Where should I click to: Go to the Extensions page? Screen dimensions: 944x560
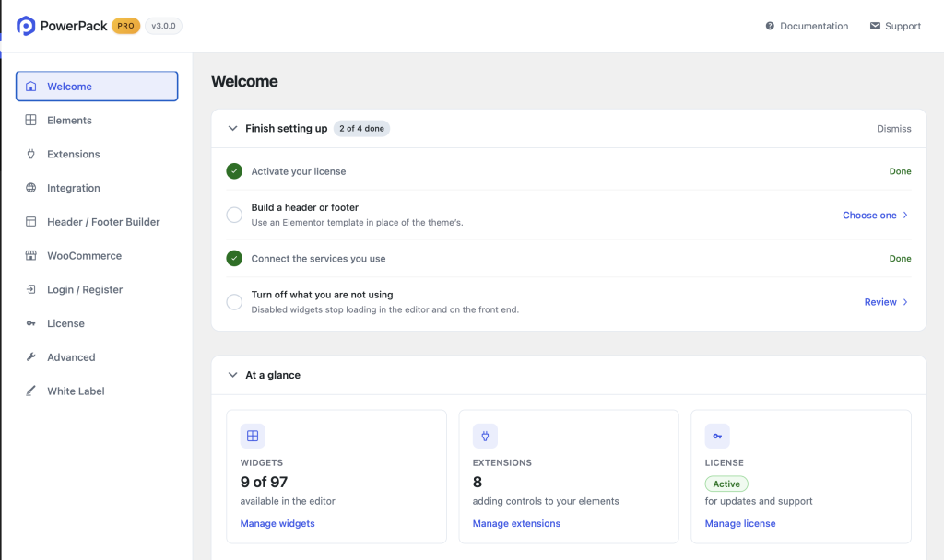pos(97,154)
